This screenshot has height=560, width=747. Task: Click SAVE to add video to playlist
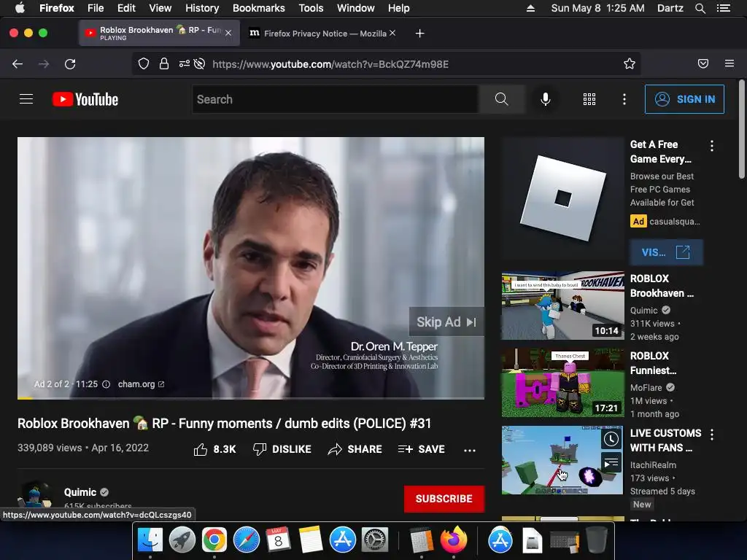tap(421, 449)
